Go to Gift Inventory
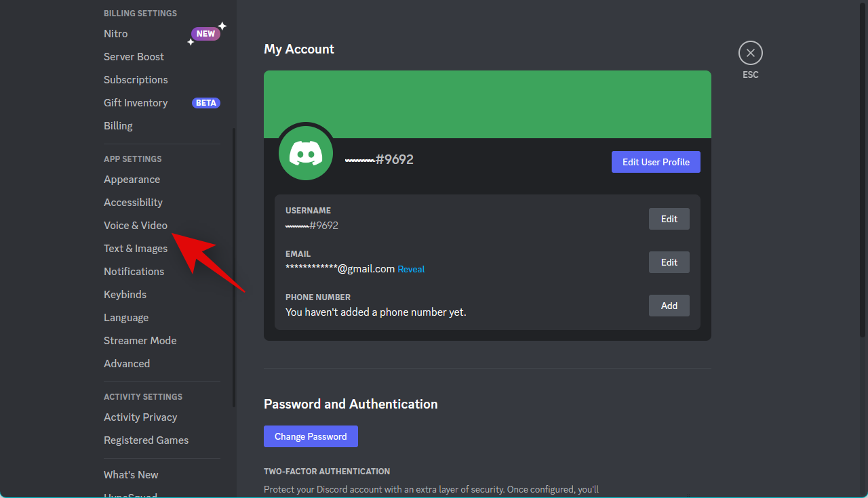The image size is (868, 498). click(x=136, y=103)
